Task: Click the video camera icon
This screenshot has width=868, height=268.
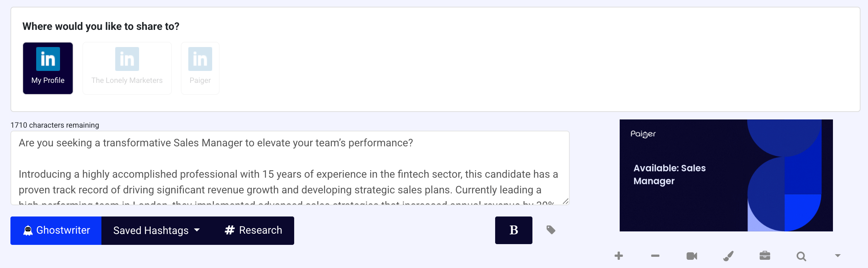Action: 692,256
